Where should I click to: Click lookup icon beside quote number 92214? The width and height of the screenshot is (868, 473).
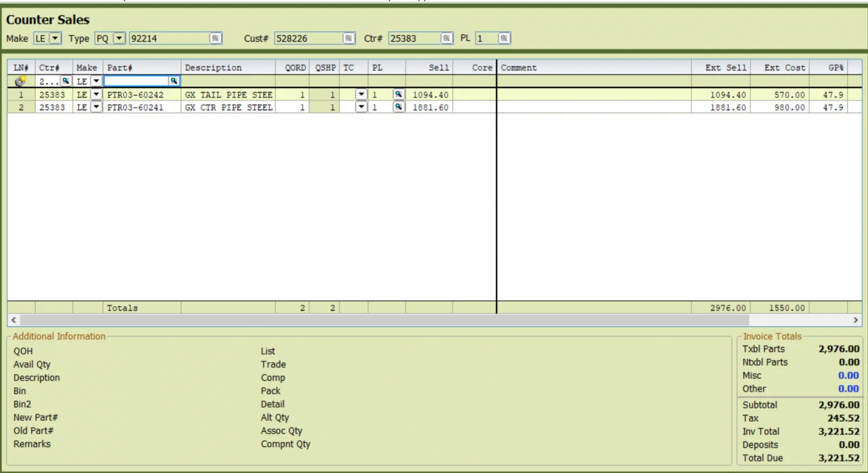215,38
